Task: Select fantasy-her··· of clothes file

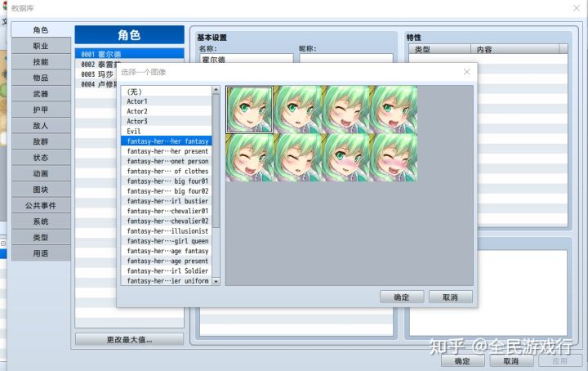Action: (x=167, y=171)
